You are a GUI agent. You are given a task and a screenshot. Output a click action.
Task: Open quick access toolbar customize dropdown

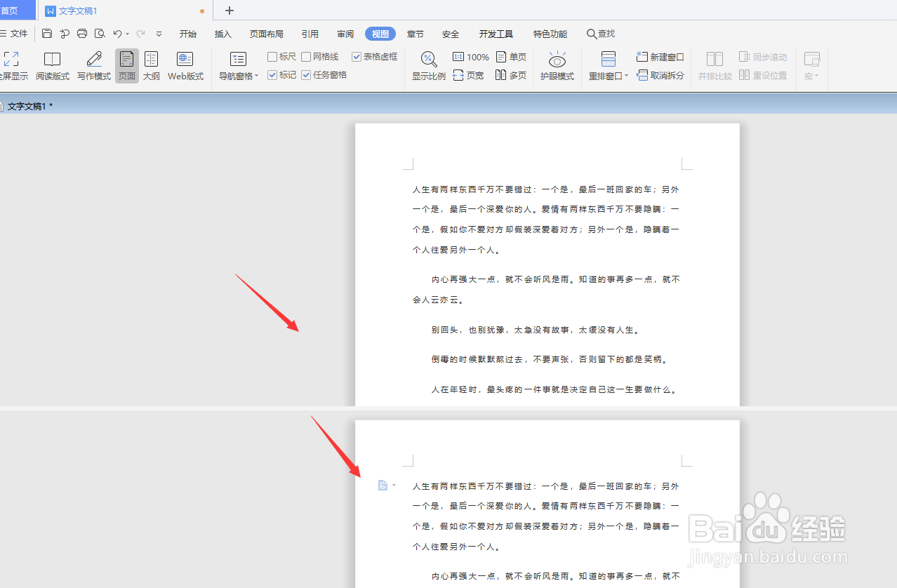point(159,34)
